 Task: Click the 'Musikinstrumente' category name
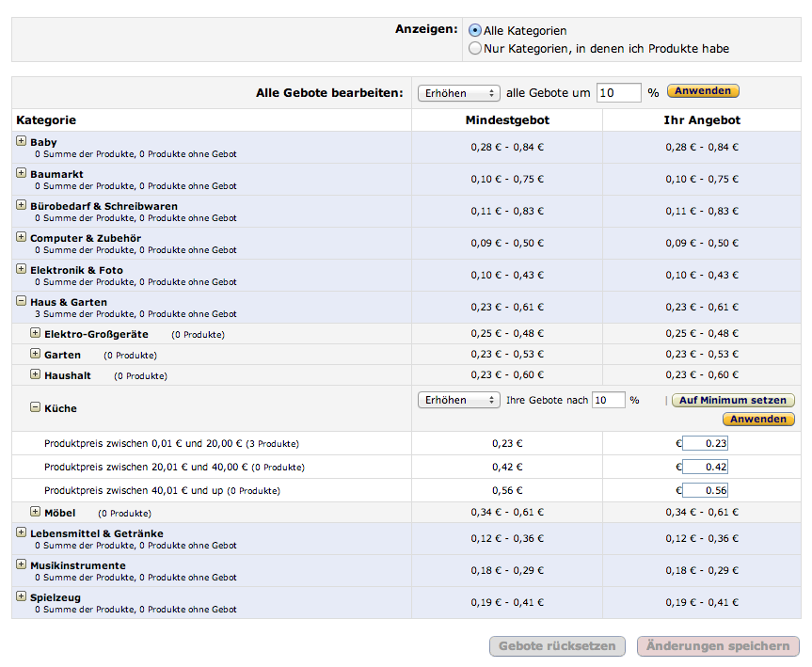pyautogui.click(x=78, y=566)
